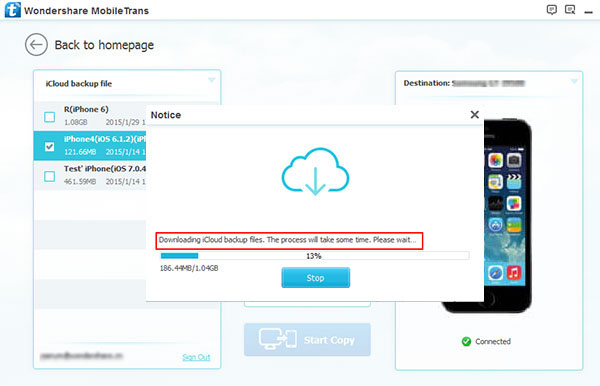Click the cloud download icon in Notice
The width and height of the screenshot is (600, 386).
(x=315, y=171)
